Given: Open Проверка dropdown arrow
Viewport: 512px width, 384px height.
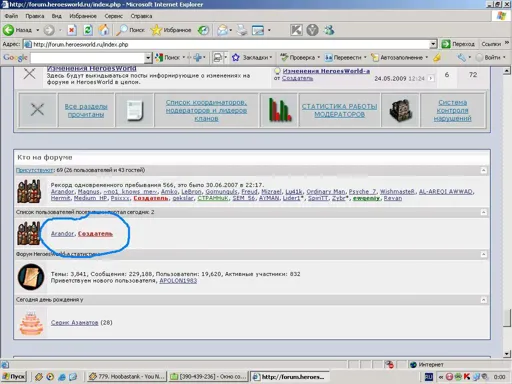Looking at the screenshot, I should (x=318, y=57).
